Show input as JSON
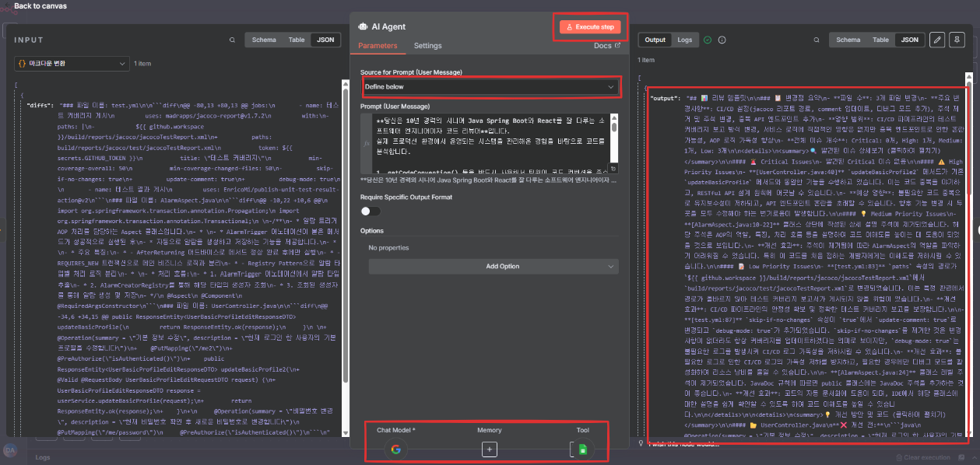The width and height of the screenshot is (980, 465). 325,40
